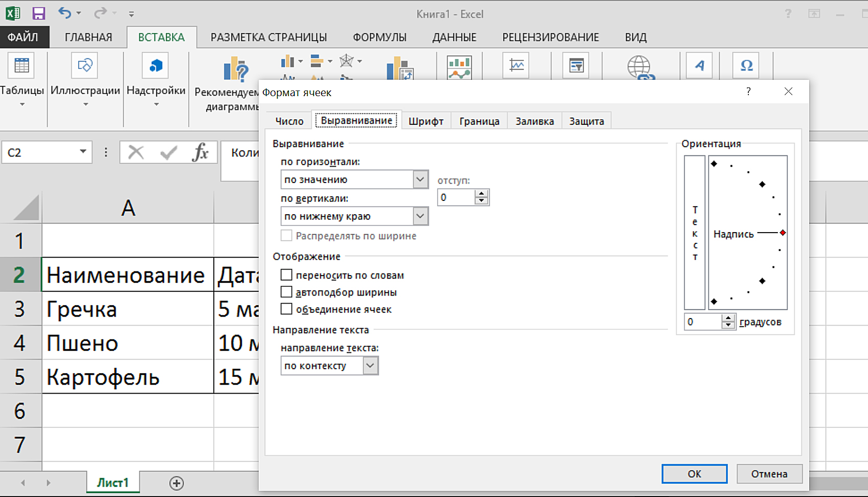Image resolution: width=868 pixels, height=497 pixels.
Task: Select the row 4 header
Action: [x=20, y=343]
